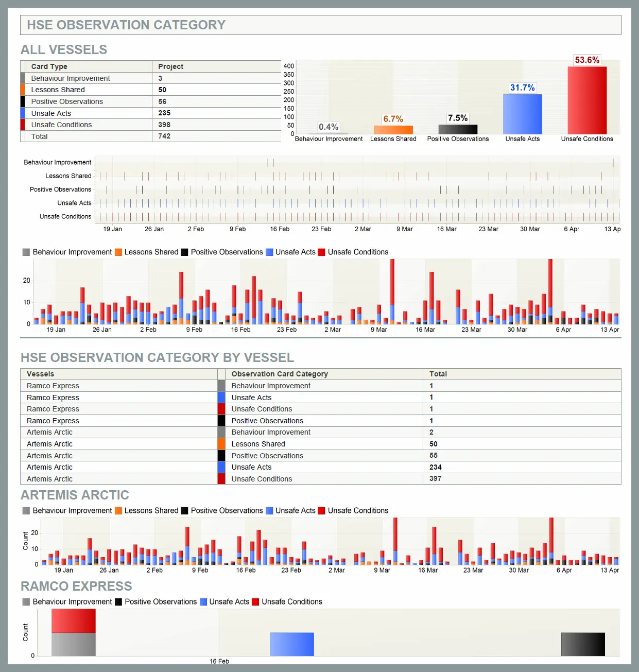Toggle Positive Observations legend in All Vessels stacked chart
The image size is (639, 672).
221,252
